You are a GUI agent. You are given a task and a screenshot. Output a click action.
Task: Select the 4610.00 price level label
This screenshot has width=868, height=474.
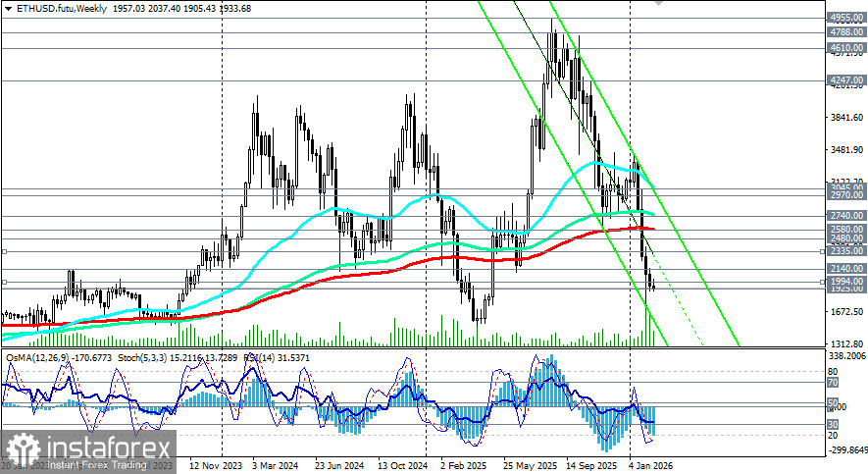click(846, 48)
